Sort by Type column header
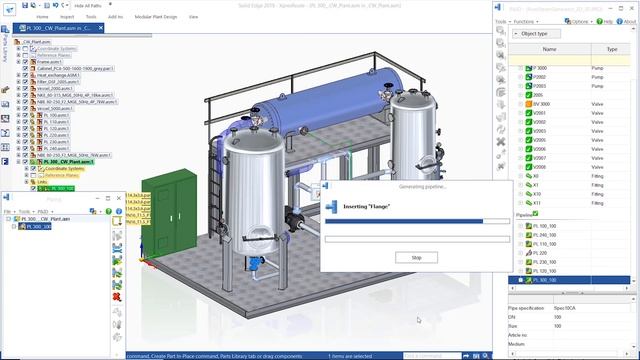This screenshot has height=360, width=640. pyautogui.click(x=611, y=49)
